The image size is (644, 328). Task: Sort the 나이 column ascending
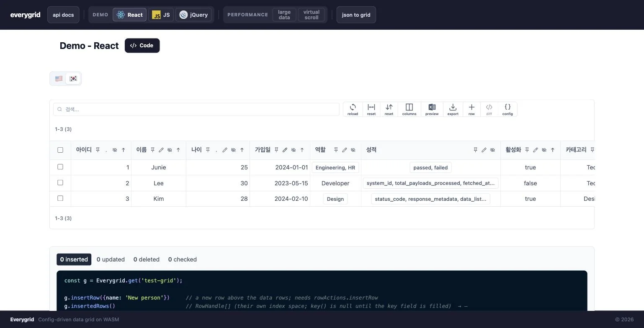(242, 150)
